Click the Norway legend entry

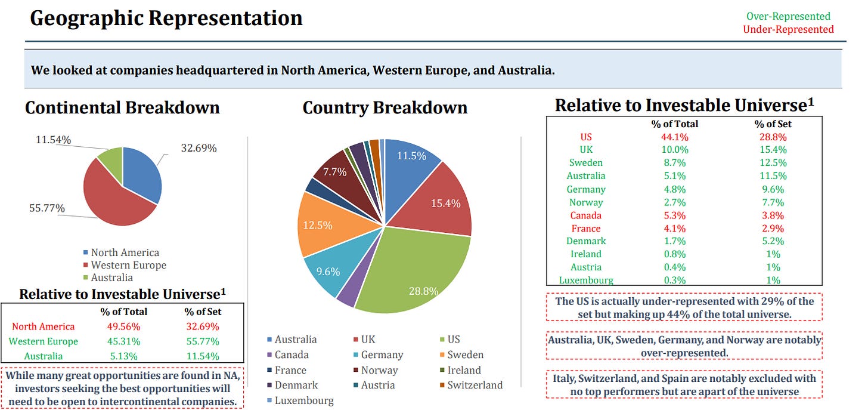(375, 370)
